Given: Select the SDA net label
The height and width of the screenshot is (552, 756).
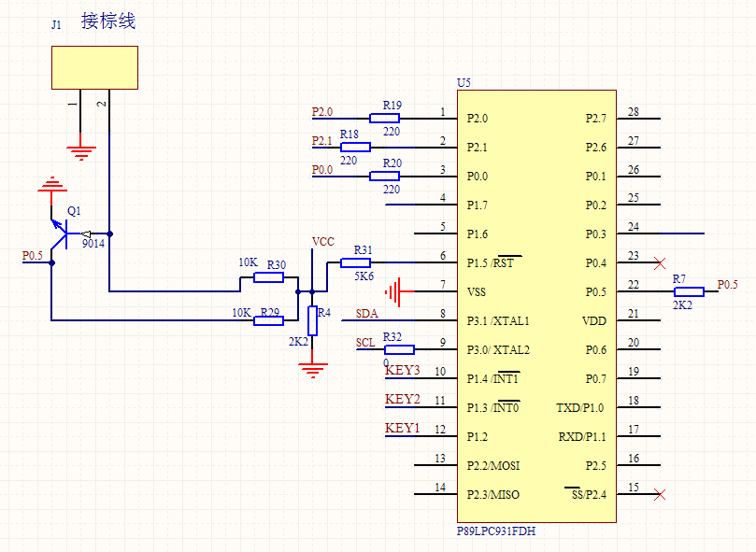Looking at the screenshot, I should [x=366, y=314].
